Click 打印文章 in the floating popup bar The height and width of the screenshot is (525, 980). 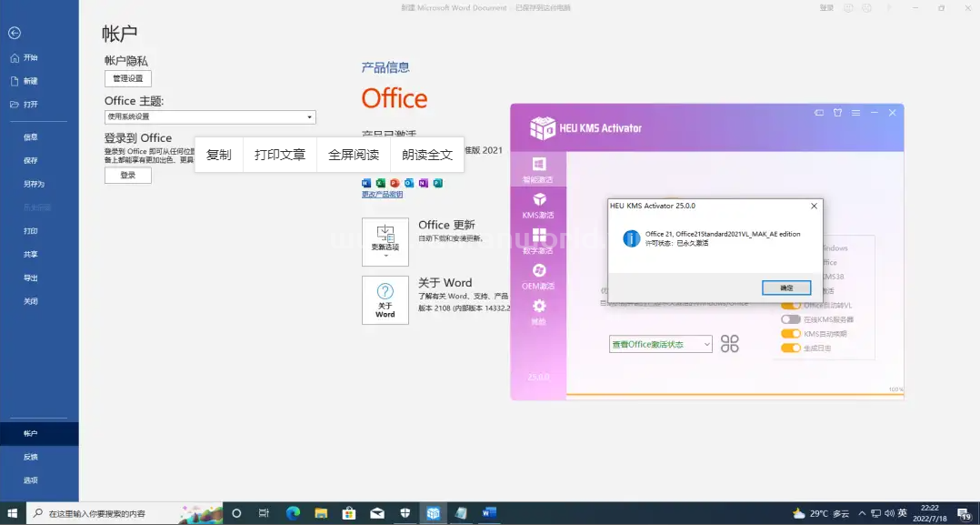pos(280,155)
